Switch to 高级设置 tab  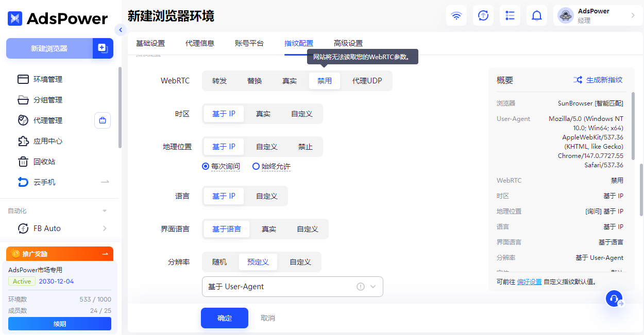[348, 43]
